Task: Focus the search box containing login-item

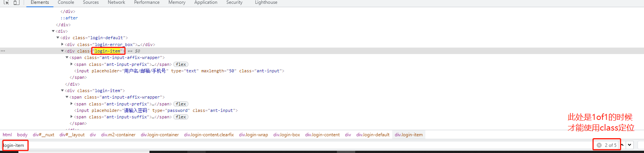Action: coord(298,145)
